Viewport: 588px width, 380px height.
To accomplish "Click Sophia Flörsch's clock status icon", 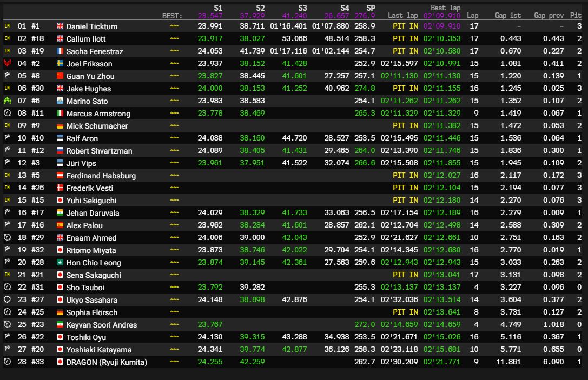I will pyautogui.click(x=7, y=312).
